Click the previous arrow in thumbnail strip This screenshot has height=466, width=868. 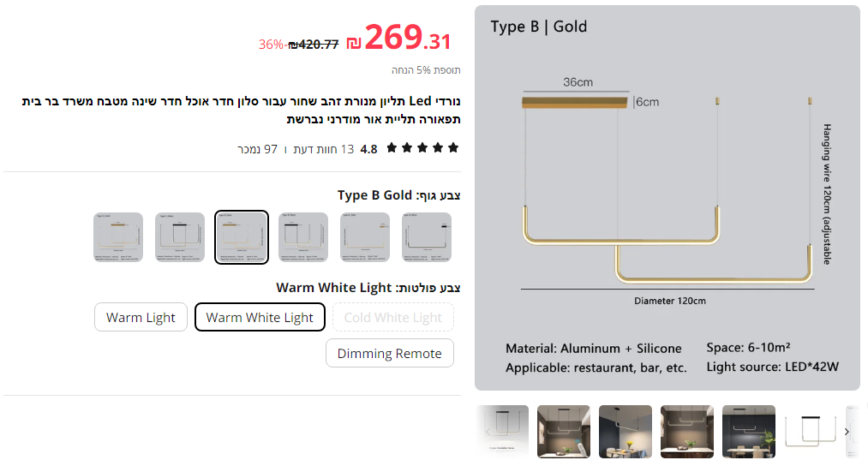click(x=488, y=432)
